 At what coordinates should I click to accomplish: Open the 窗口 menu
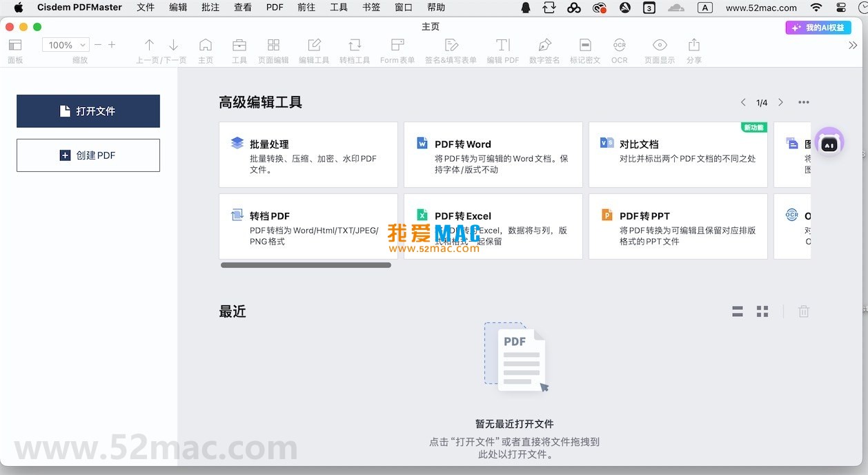[x=404, y=8]
